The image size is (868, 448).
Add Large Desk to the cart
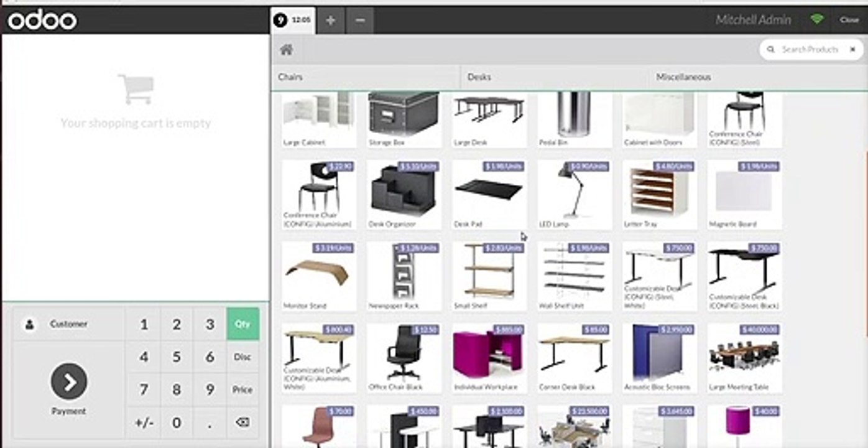pos(489,119)
